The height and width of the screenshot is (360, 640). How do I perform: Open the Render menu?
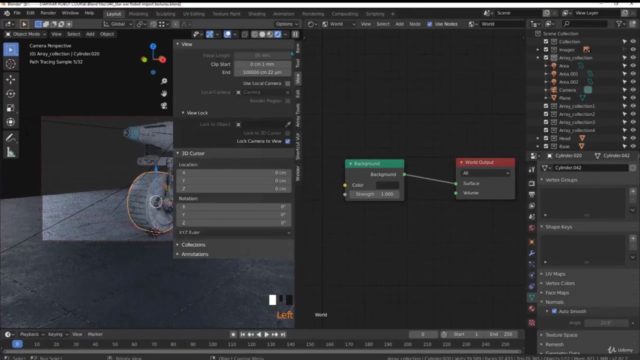[48, 13]
